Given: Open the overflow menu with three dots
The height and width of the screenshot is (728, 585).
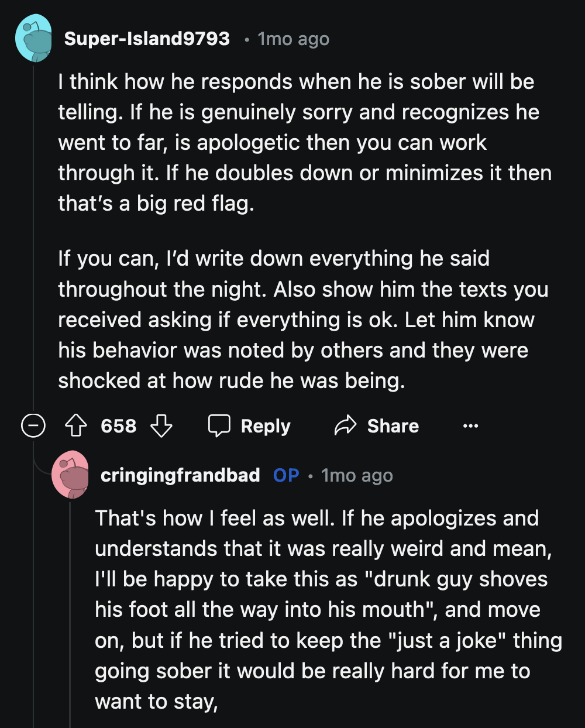Looking at the screenshot, I should (x=471, y=426).
